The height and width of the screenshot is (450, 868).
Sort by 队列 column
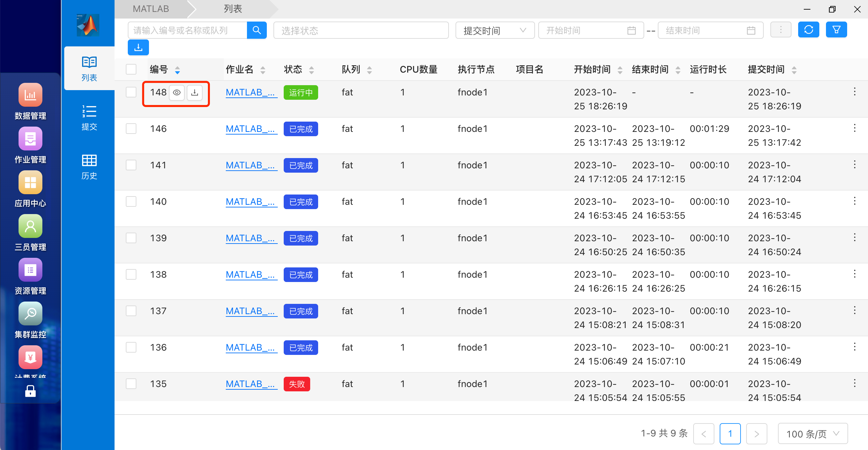[369, 70]
